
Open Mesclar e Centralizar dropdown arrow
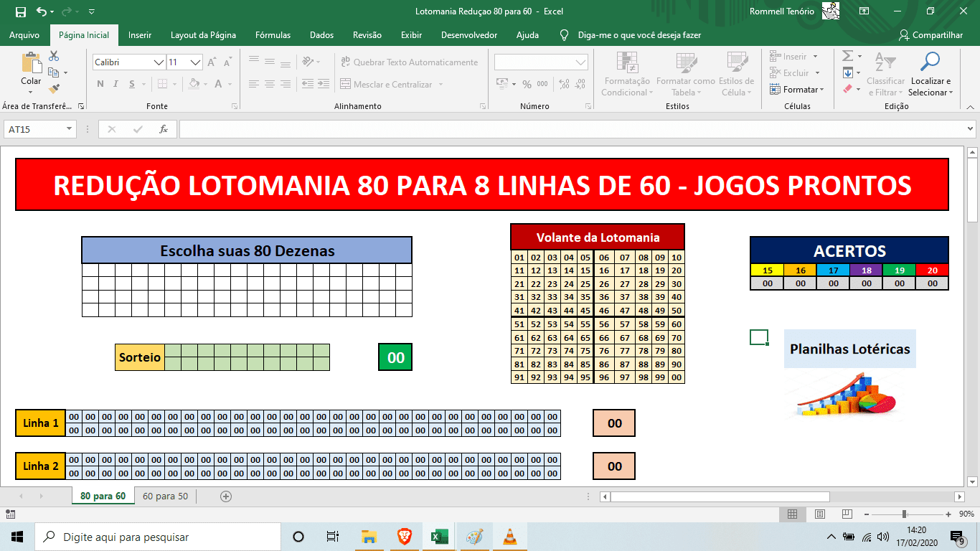(x=440, y=85)
